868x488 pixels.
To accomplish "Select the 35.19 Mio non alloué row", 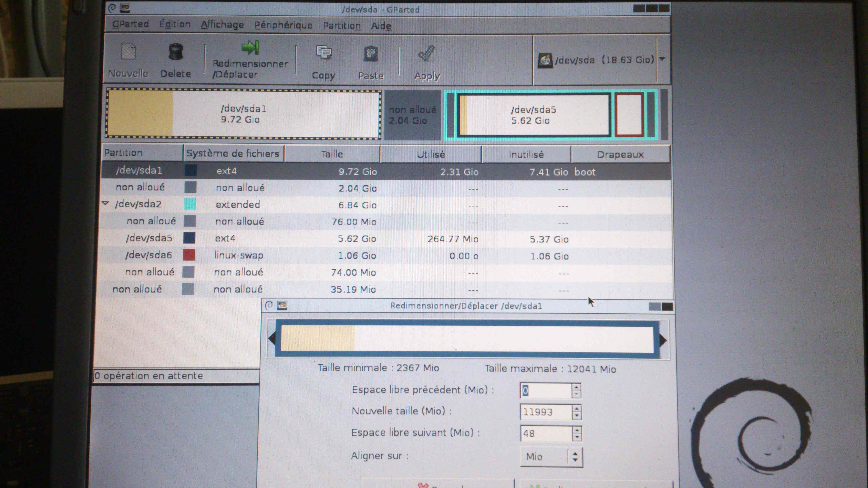I will (386, 289).
